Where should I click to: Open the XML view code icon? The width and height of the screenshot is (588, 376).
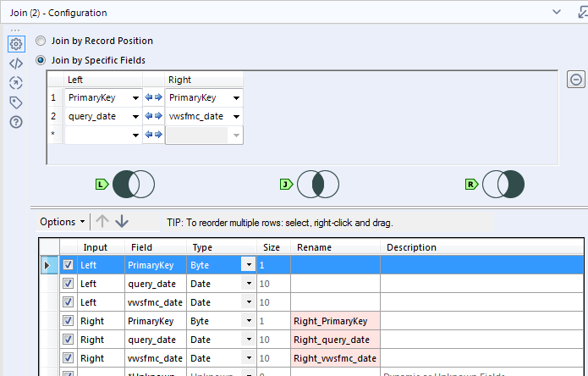15,64
